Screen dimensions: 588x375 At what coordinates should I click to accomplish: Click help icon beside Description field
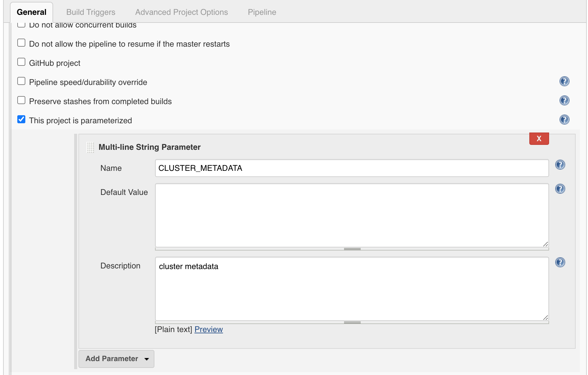coord(560,263)
